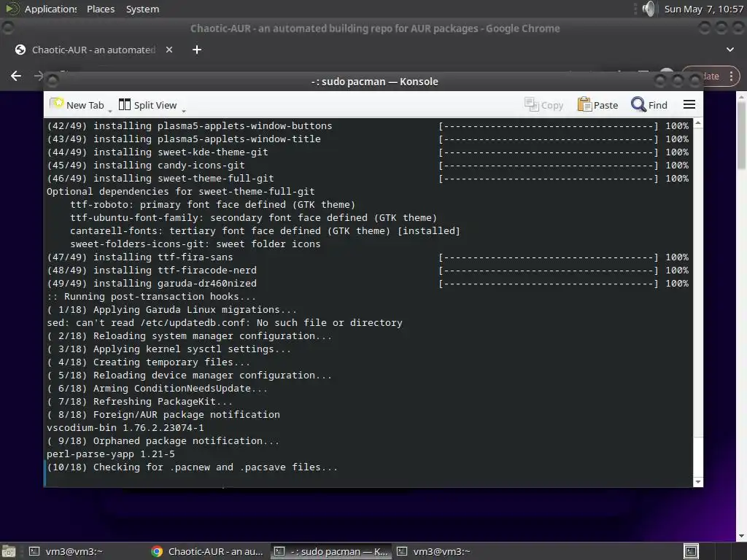Click progress bar of plasma5-applets-window-title line
Screen dimensions: 747x560
coord(549,139)
